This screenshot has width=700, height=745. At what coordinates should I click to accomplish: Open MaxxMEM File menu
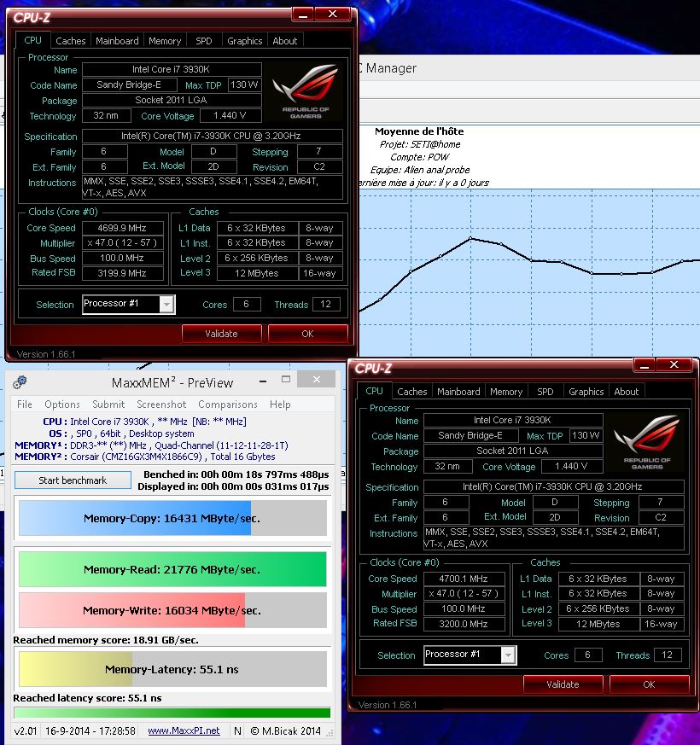tap(25, 405)
